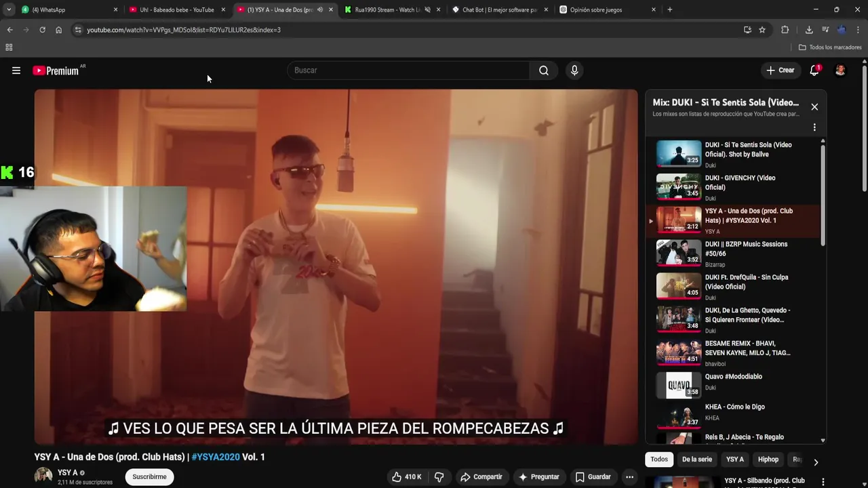Open the Mix playlist options menu
This screenshot has height=488, width=868.
point(814,127)
